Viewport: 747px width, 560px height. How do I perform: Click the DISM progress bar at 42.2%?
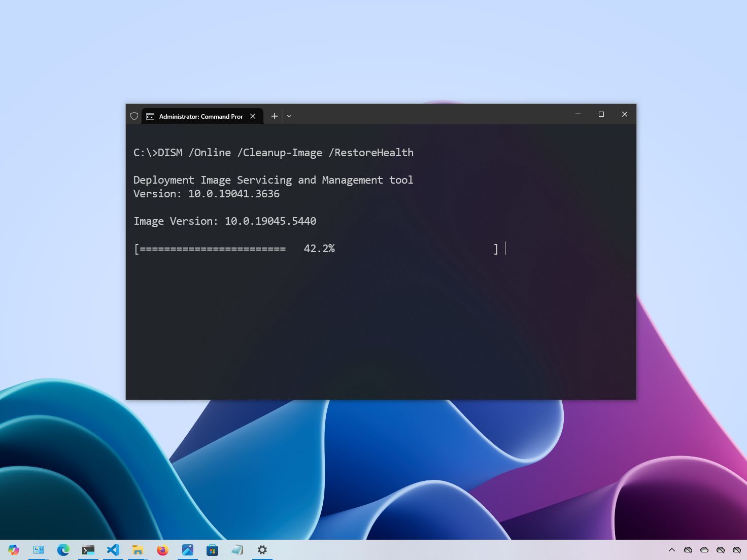tap(315, 249)
